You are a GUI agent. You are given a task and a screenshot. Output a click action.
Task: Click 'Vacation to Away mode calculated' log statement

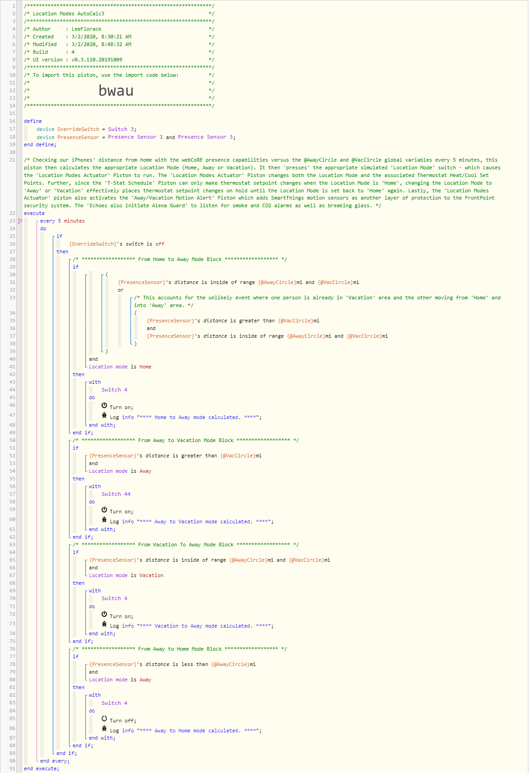[x=191, y=626]
